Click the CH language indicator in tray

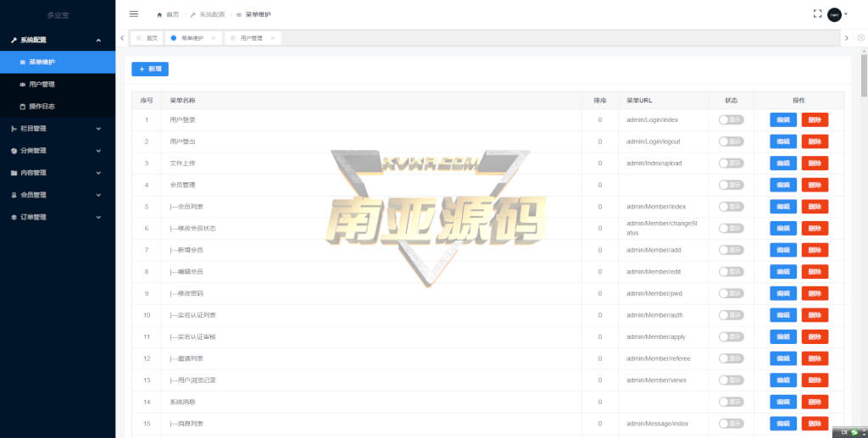(x=844, y=432)
